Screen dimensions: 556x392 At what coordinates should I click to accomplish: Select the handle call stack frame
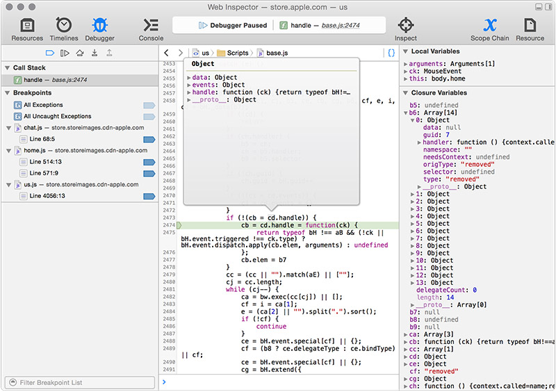pyautogui.click(x=80, y=80)
